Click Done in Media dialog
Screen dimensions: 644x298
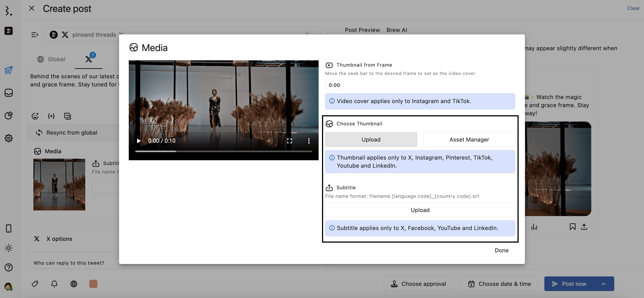(501, 250)
